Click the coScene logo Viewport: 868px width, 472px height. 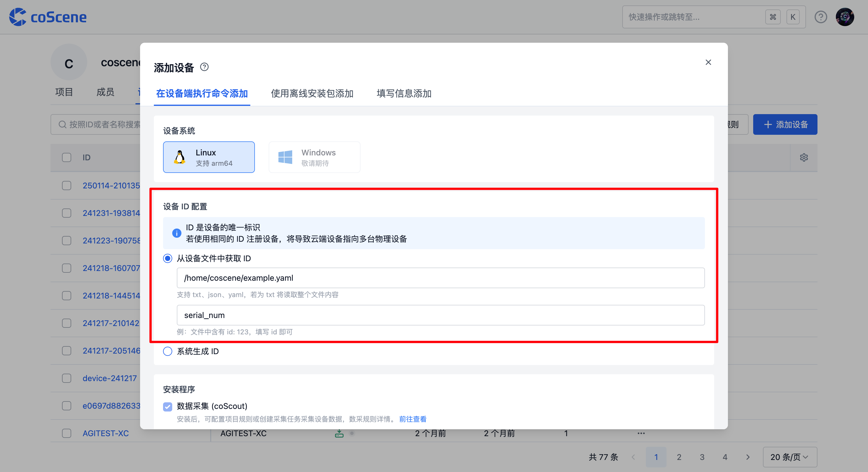48,17
